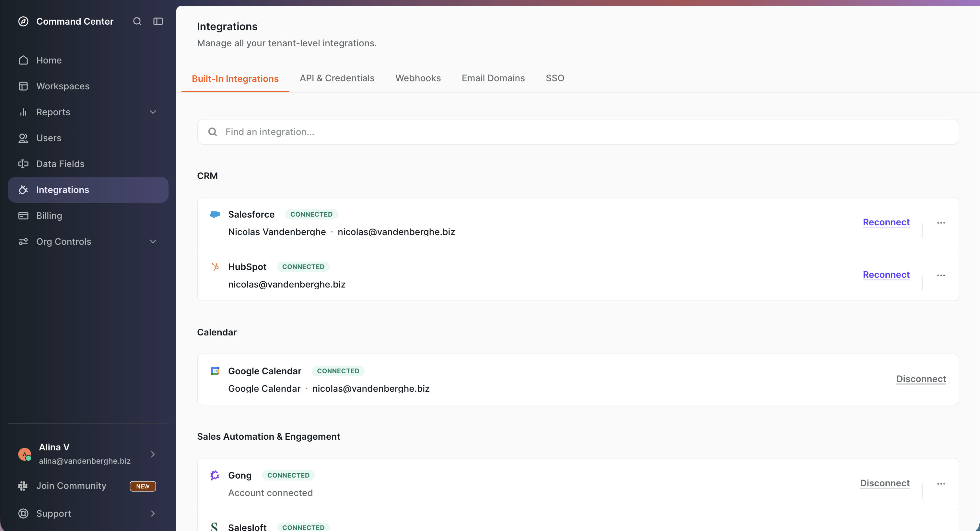This screenshot has height=531, width=980.
Task: Open the Gong row more options menu
Action: (941, 483)
